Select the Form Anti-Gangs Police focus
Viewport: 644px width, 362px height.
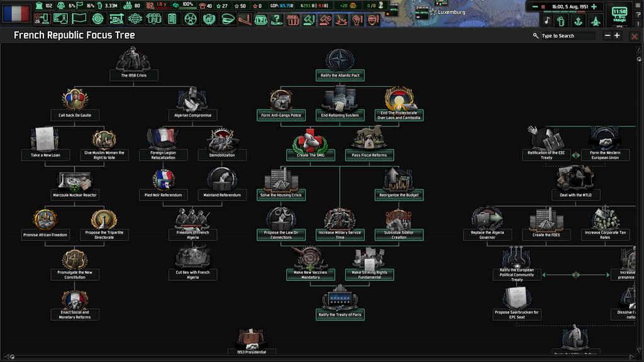(281, 105)
